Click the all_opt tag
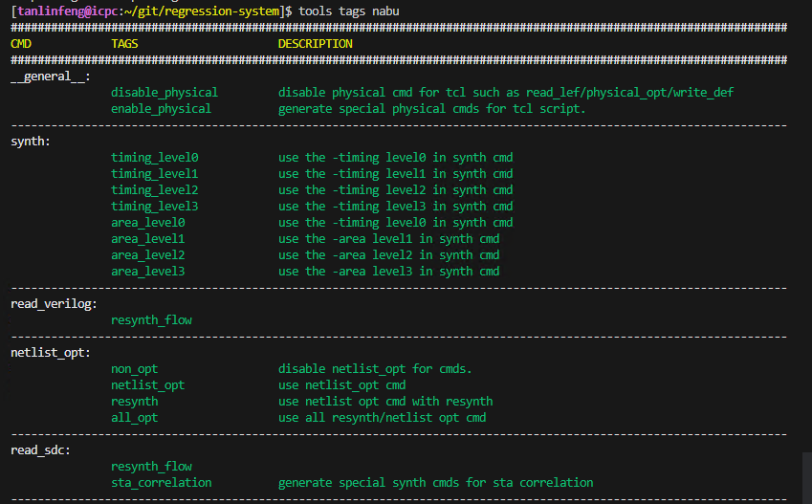Screen dimensions: 812x504 click(134, 418)
